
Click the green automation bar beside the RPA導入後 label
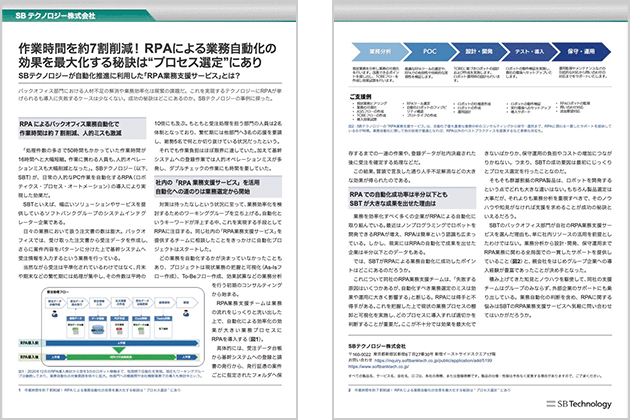[x=121, y=357]
